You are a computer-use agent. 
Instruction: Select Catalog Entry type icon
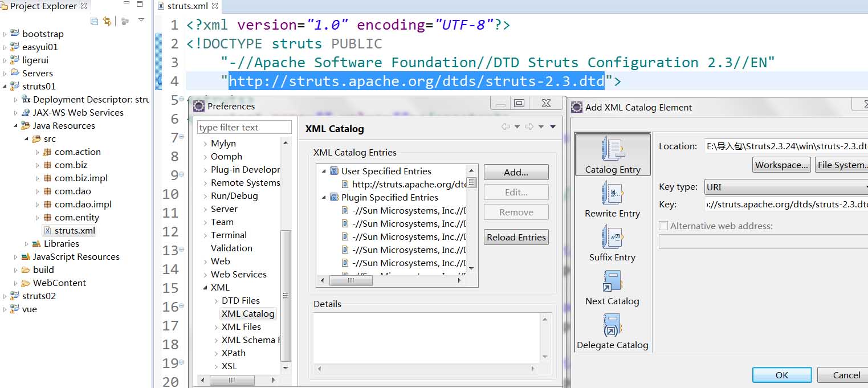click(x=613, y=149)
